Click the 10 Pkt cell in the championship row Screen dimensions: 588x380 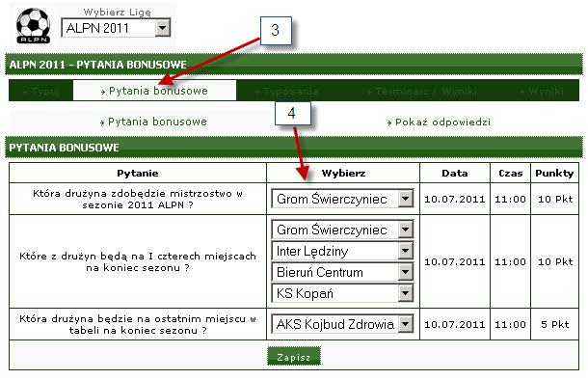555,199
